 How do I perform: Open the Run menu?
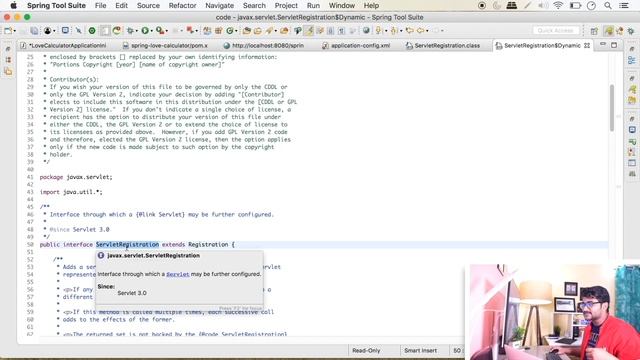pos(313,6)
